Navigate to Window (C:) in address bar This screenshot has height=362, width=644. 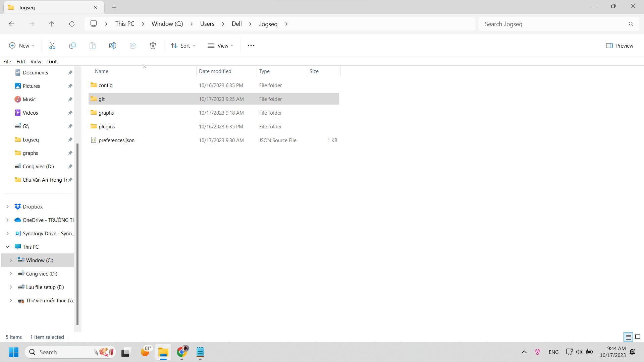[x=167, y=24]
